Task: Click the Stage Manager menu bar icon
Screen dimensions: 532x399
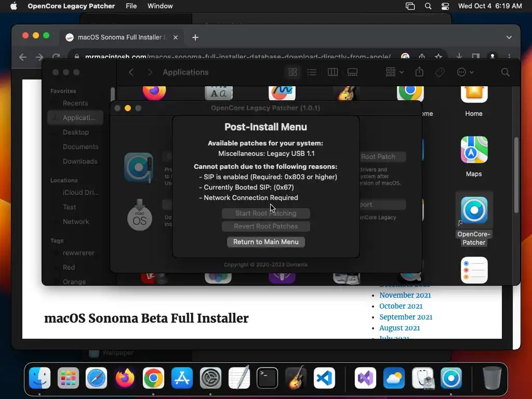Action: pyautogui.click(x=410, y=6)
